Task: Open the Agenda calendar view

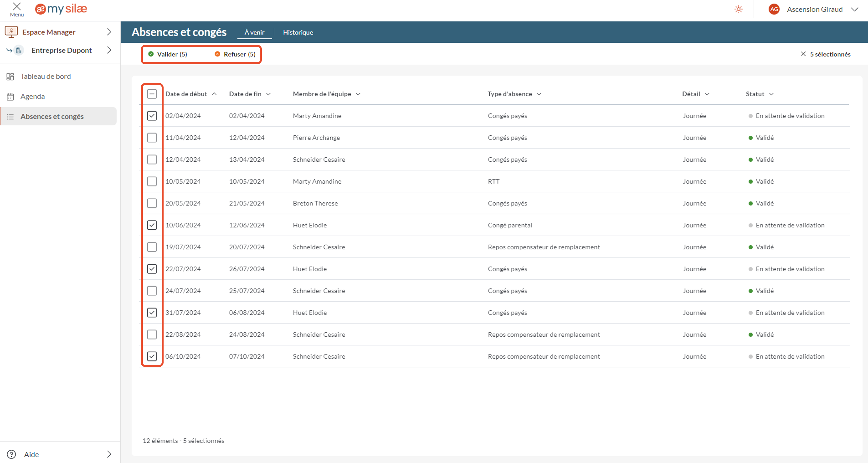Action: click(33, 96)
